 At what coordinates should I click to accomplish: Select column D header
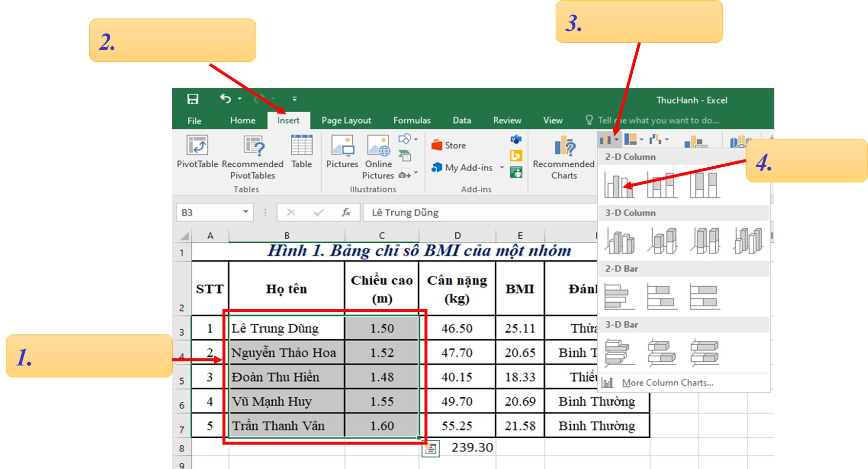coord(457,235)
